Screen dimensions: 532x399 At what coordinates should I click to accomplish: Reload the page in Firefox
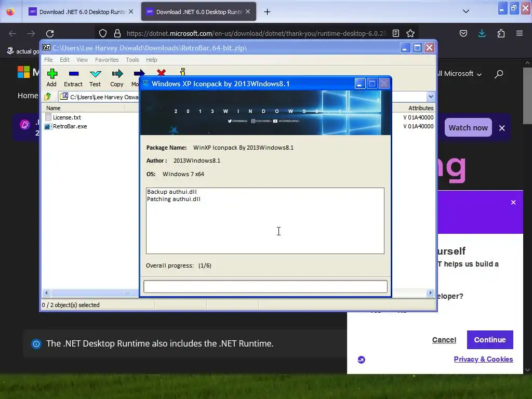point(50,33)
